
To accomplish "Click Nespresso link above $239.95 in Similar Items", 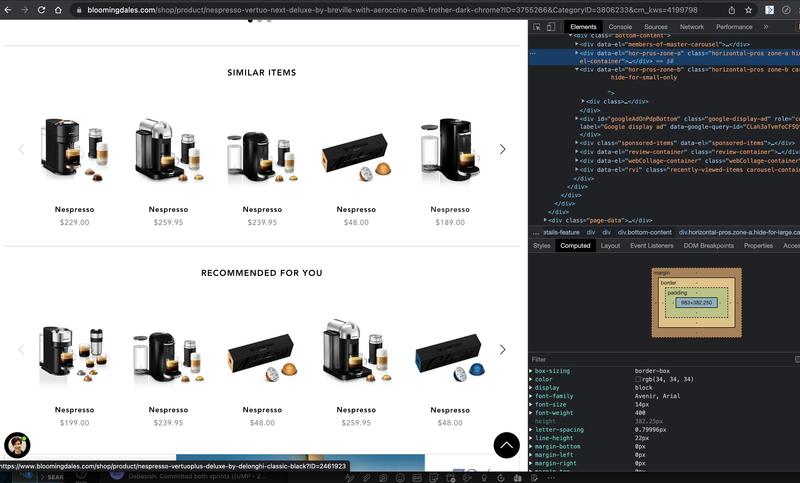I will click(262, 210).
